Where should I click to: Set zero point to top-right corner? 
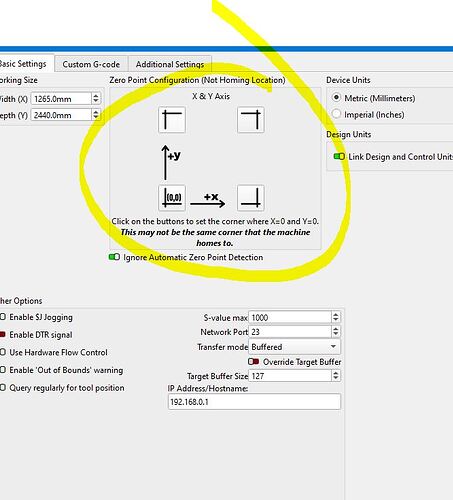point(251,120)
